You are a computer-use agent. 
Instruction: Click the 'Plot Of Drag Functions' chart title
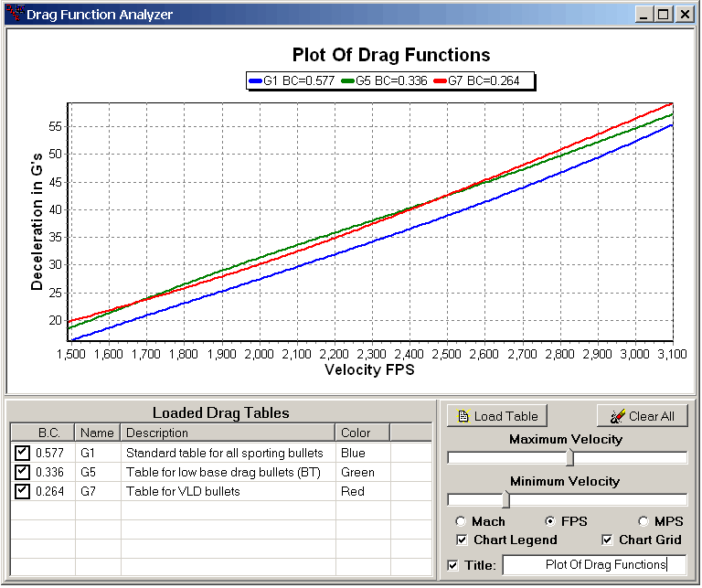pos(391,55)
